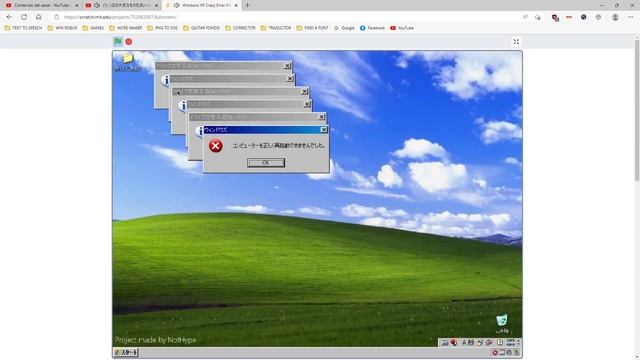Click the Read aloud icon in address bar
Viewport: 640px width, 360px height.
[x=525, y=17]
